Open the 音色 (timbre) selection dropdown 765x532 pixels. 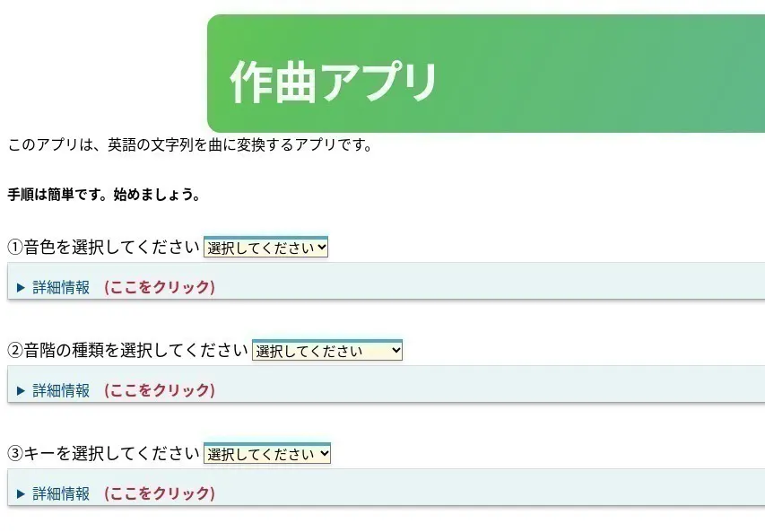[x=265, y=247]
